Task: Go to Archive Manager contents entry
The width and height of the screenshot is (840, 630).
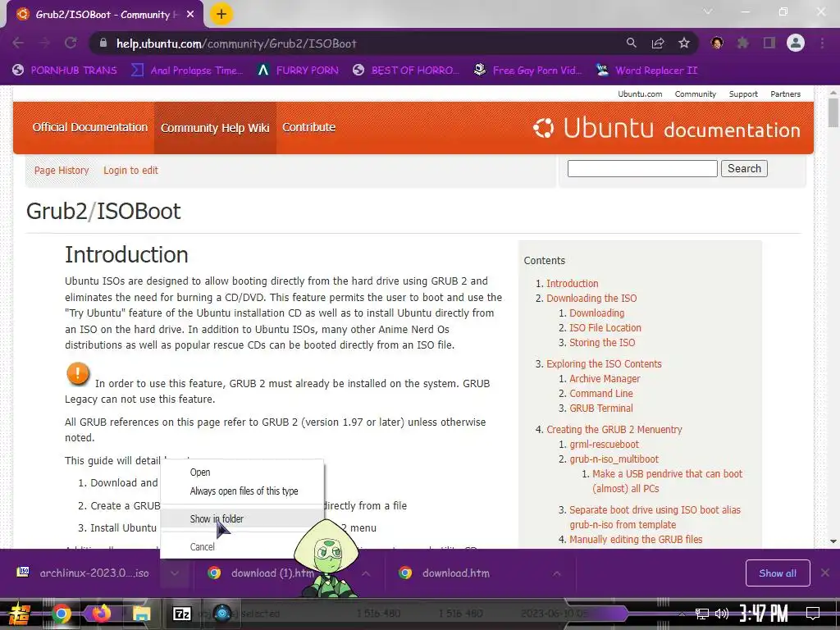Action: tap(605, 379)
